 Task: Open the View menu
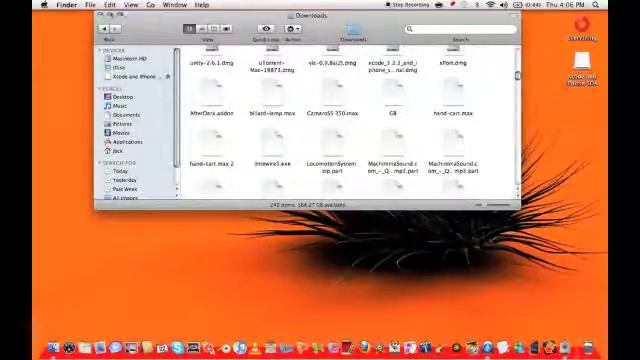pos(131,5)
